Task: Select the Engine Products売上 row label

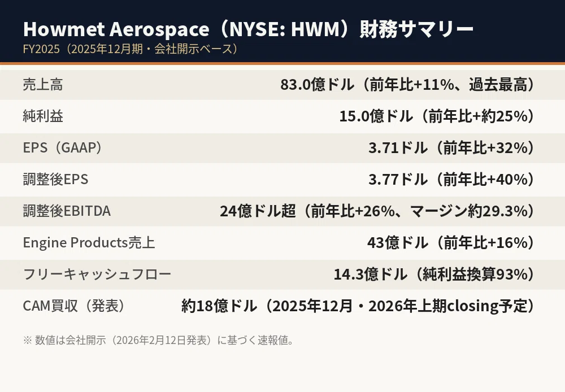Action: (x=89, y=243)
